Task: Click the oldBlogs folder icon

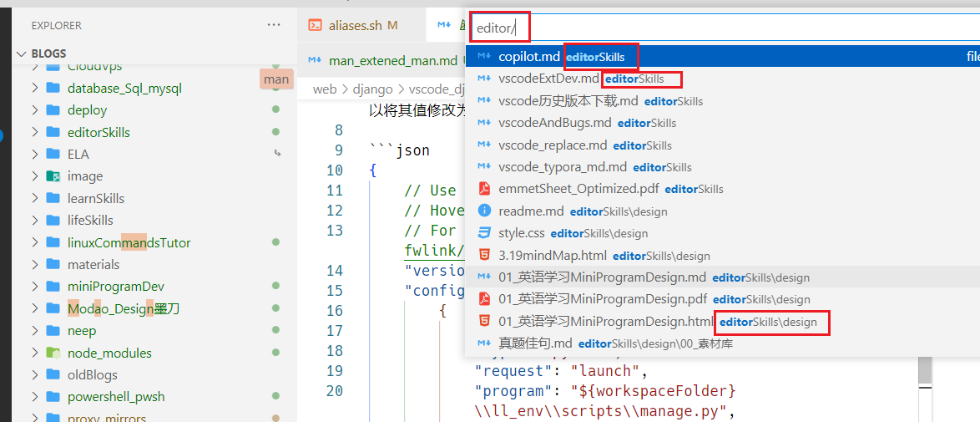Action: [x=53, y=375]
